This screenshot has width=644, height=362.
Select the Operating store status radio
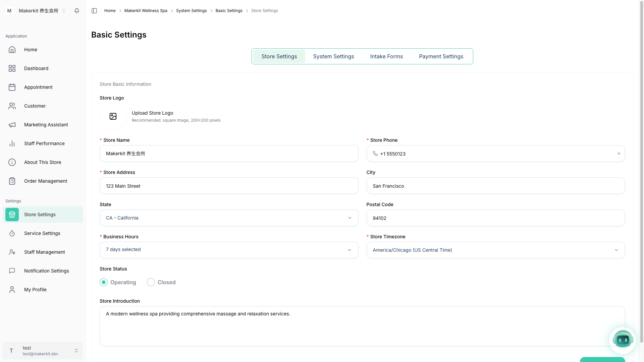click(x=104, y=282)
